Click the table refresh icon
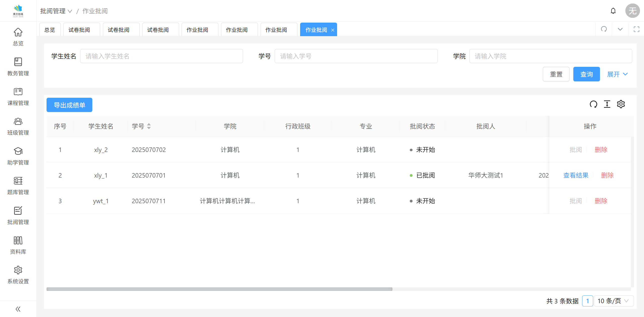The image size is (644, 317). [593, 104]
